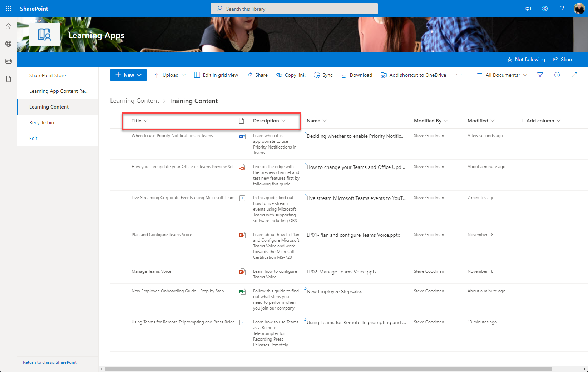Open the SharePoint app launcher
This screenshot has width=588, height=372.
pos(8,8)
